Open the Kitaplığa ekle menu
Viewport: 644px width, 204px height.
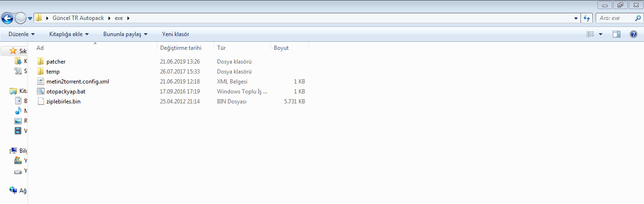tap(69, 34)
